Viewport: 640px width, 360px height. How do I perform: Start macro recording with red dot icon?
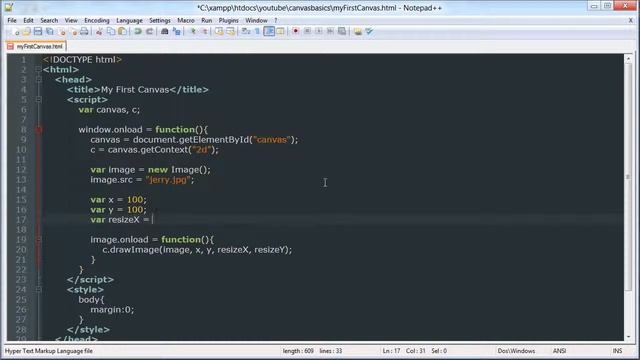pos(296,31)
